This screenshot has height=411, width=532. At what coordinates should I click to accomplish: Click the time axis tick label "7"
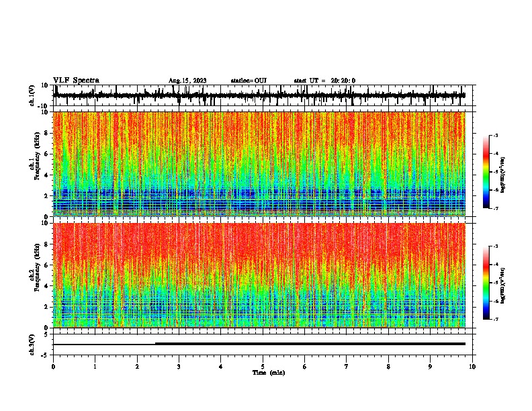pos(347,367)
